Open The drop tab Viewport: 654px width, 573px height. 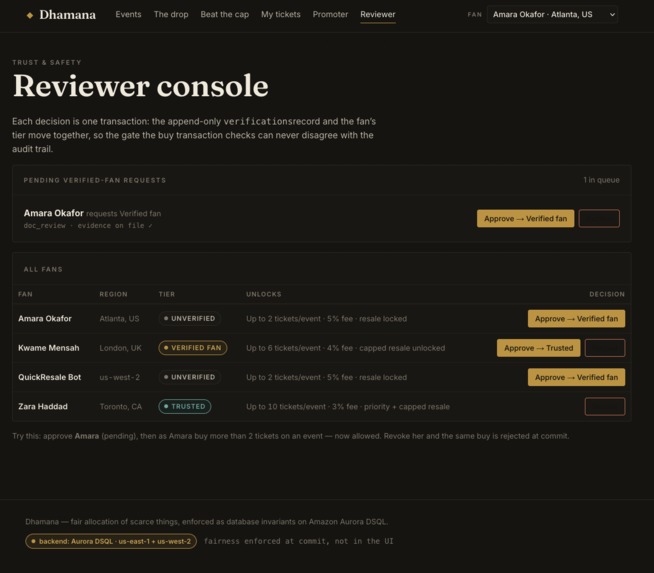click(x=171, y=14)
